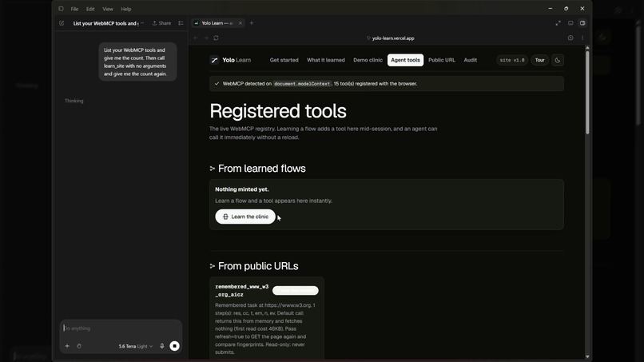
Task: Activate the microphone voice input
Action: 162,346
